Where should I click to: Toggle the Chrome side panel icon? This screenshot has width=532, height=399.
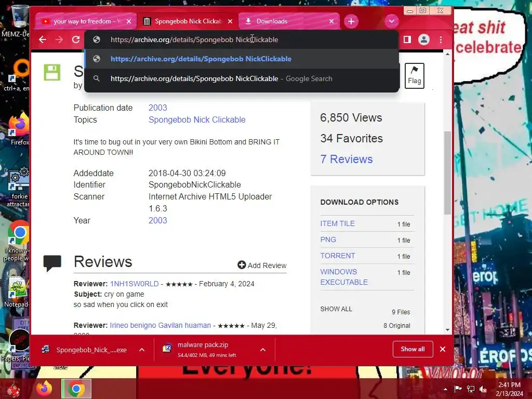[x=407, y=39]
